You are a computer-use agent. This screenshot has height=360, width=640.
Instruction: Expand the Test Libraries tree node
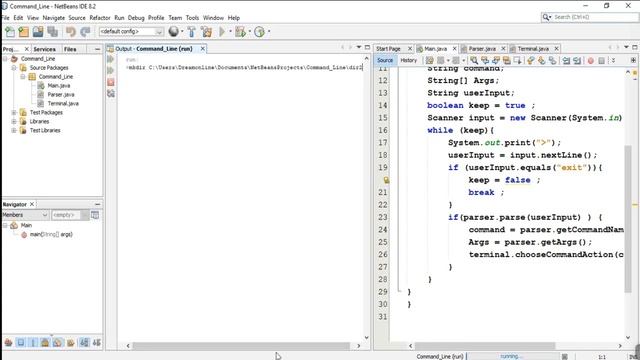pyautogui.click(x=14, y=130)
